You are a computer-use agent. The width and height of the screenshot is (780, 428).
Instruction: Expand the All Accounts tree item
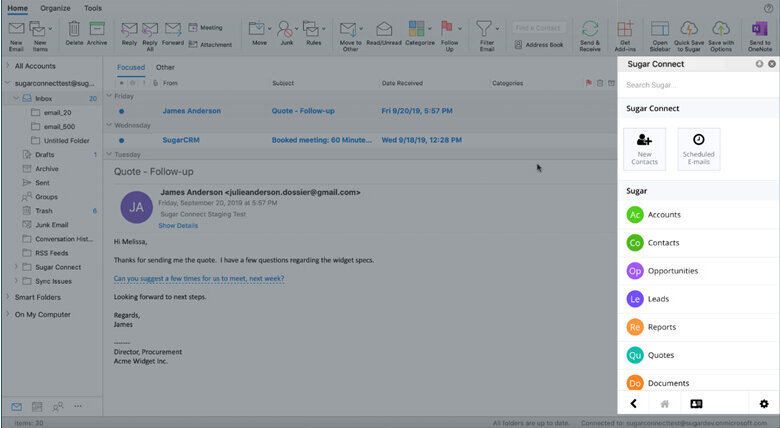tap(7, 66)
